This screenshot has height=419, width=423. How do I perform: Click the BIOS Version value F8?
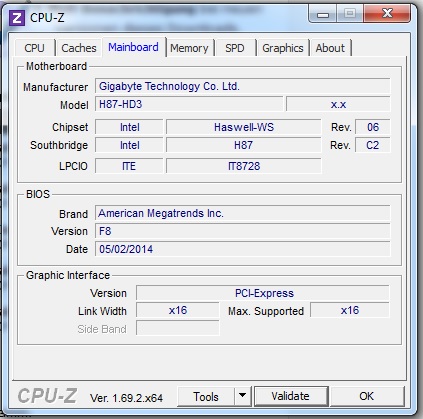point(242,231)
